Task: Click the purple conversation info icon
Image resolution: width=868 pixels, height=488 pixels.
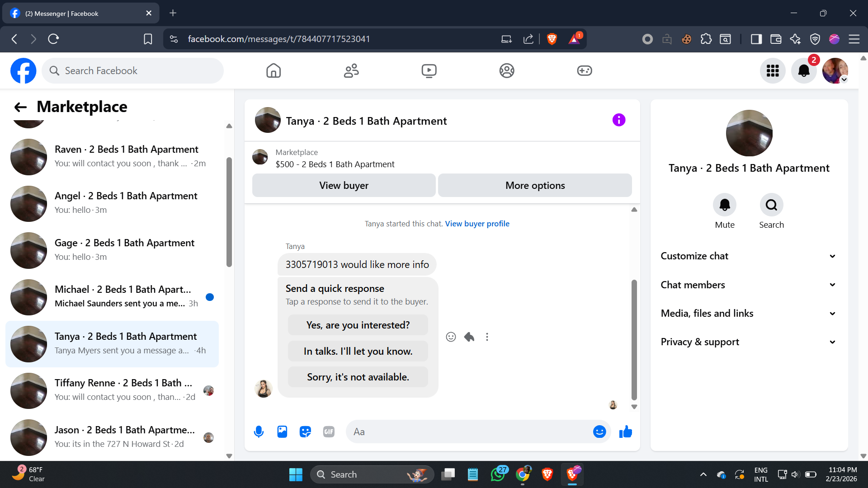Action: pos(619,120)
